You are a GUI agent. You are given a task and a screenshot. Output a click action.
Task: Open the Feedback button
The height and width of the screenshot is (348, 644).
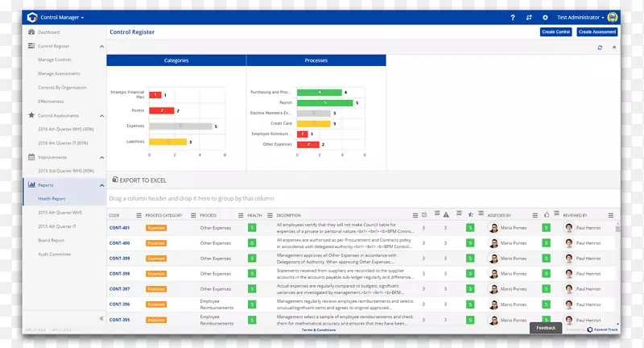(546, 328)
